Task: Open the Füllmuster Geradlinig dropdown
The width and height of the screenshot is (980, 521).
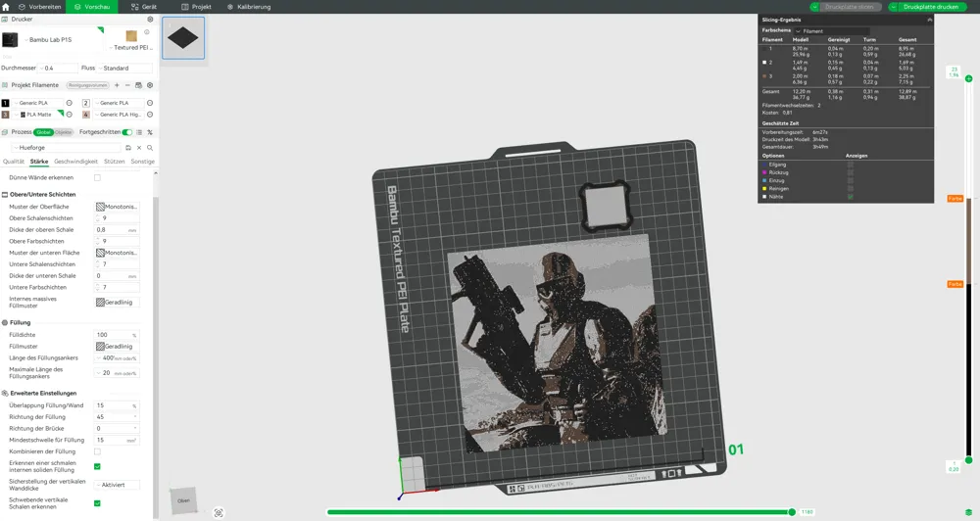Action: pyautogui.click(x=117, y=347)
